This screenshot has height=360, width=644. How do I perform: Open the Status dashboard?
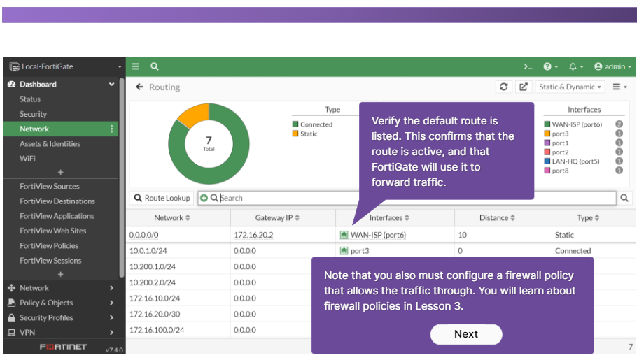point(30,99)
